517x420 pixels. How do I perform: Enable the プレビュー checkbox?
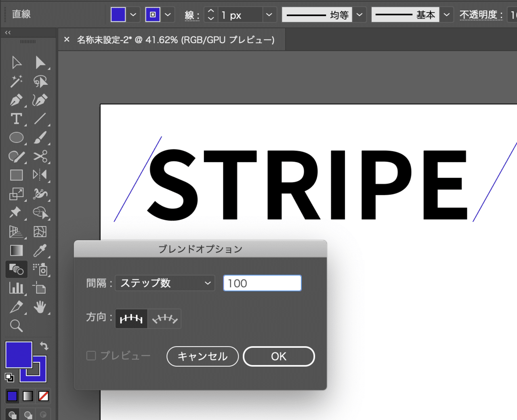tap(91, 356)
